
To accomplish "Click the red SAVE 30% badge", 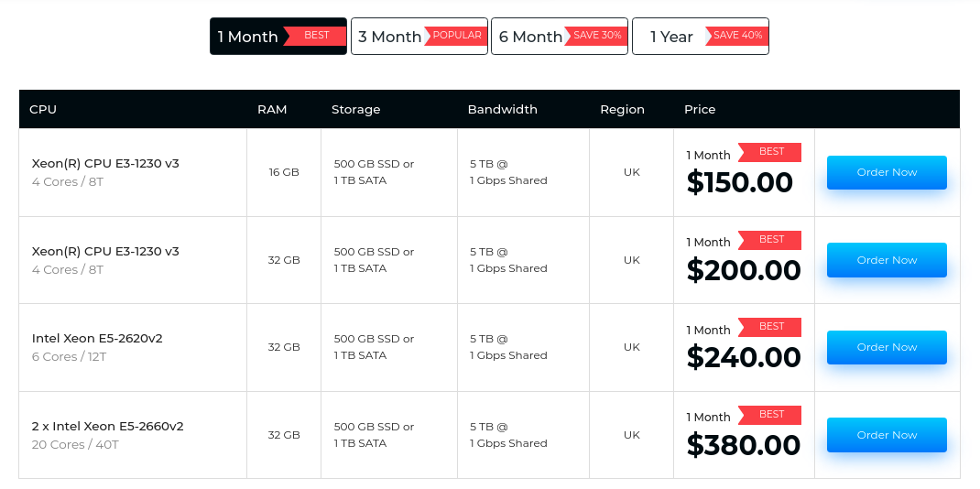I will click(x=597, y=36).
